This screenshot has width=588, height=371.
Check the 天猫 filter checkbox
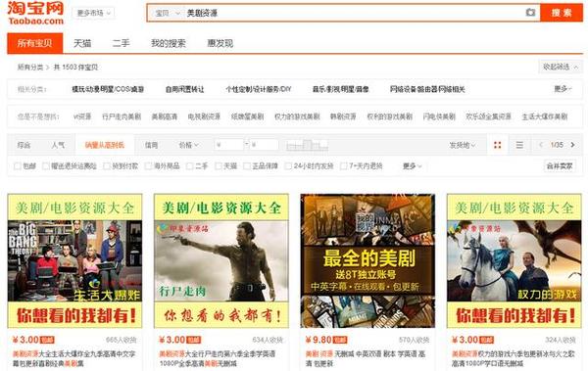219,166
